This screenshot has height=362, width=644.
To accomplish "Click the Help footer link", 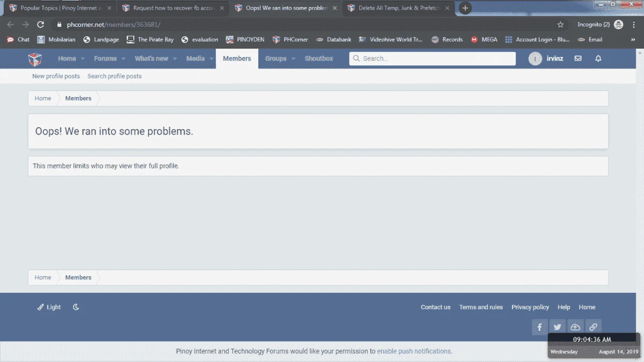I will 563,307.
